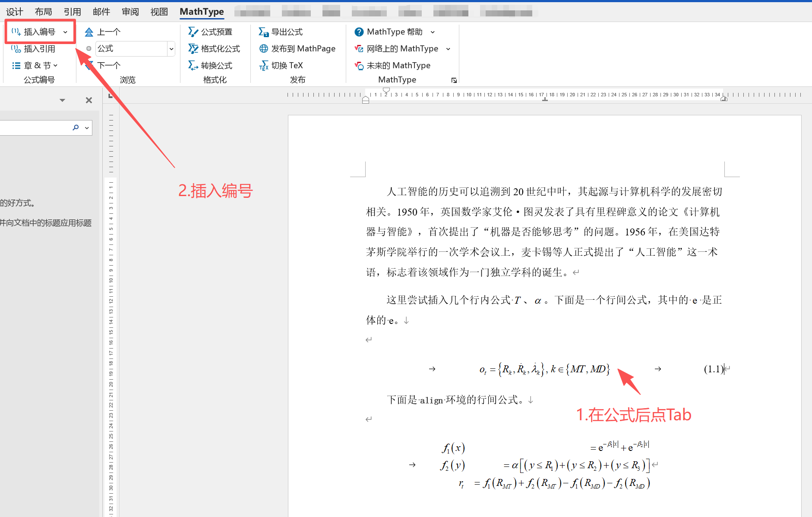The width and height of the screenshot is (812, 517).
Task: Go to previous equation with 上一个
Action: (x=103, y=32)
